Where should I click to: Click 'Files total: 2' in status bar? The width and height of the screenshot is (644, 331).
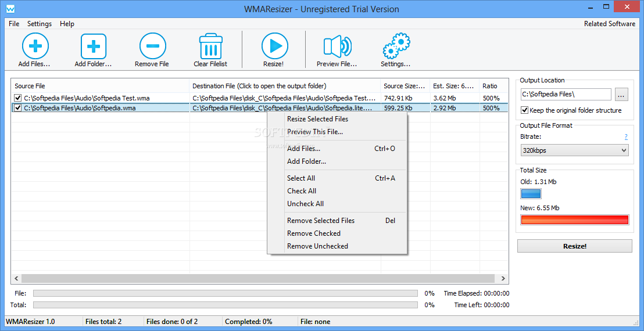coord(103,322)
